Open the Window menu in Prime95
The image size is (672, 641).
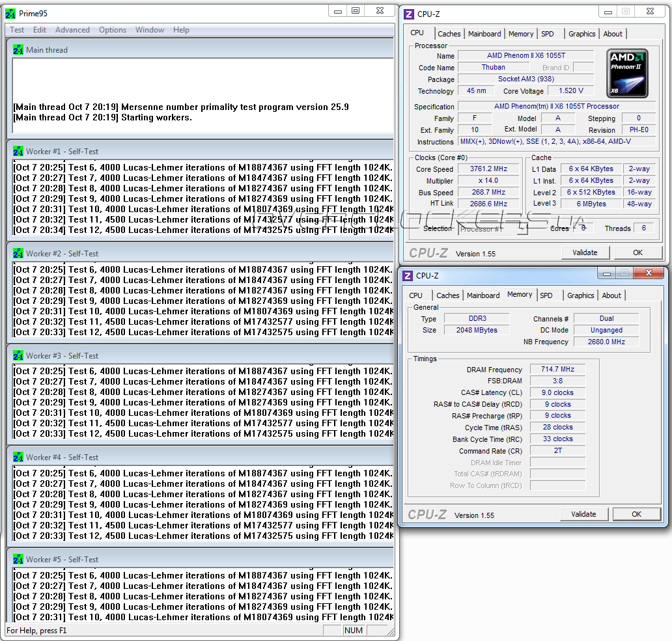150,30
